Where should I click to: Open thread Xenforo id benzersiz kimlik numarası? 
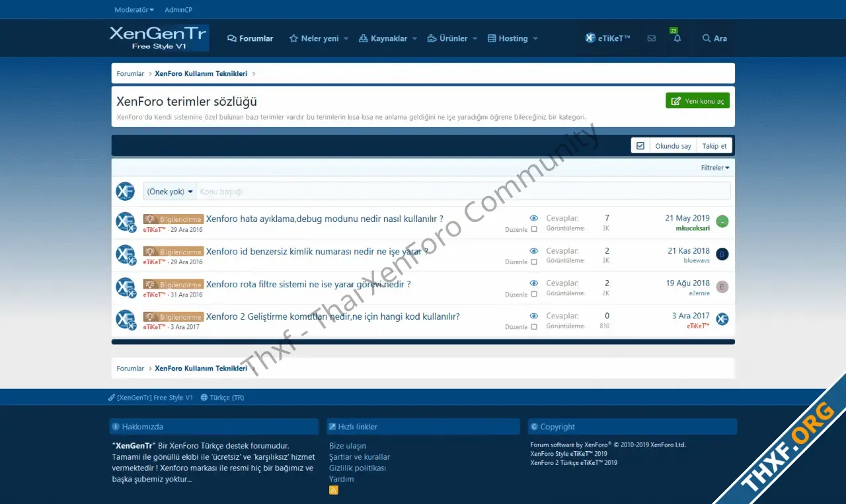(317, 251)
